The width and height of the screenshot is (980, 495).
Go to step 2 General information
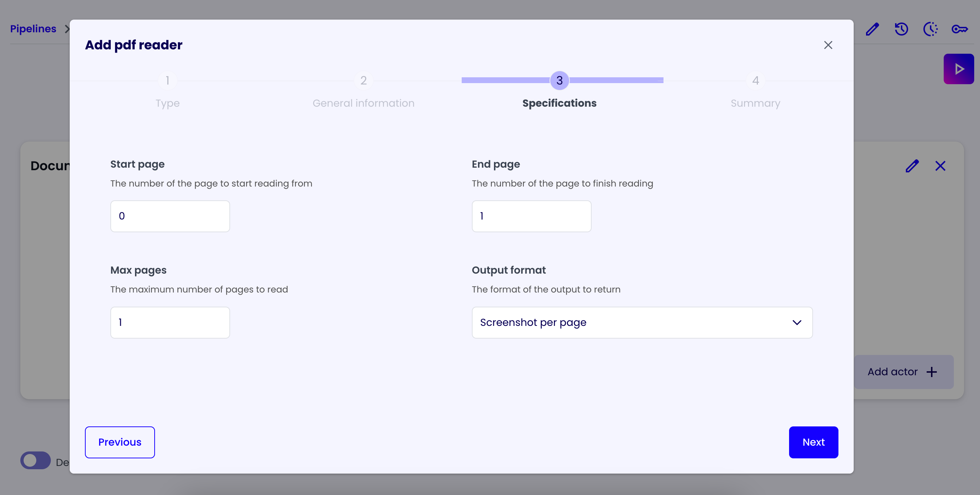coord(363,80)
